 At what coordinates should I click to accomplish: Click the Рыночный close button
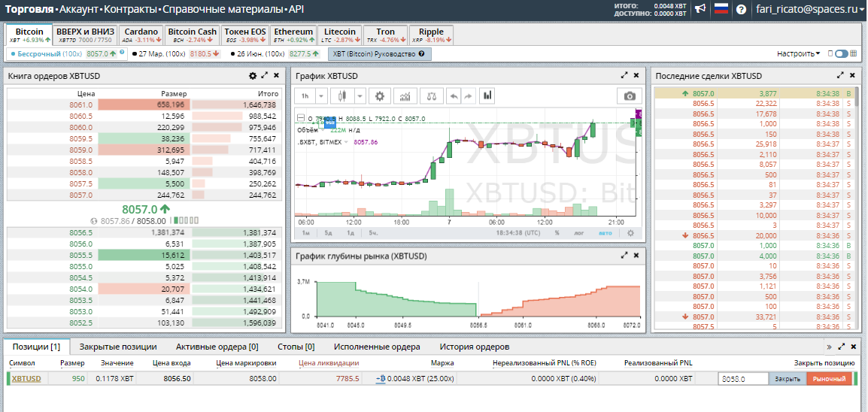coord(829,379)
